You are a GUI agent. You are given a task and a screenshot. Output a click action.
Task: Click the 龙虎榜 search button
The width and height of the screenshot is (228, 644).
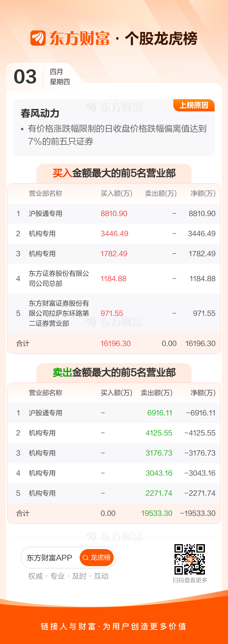point(97,558)
